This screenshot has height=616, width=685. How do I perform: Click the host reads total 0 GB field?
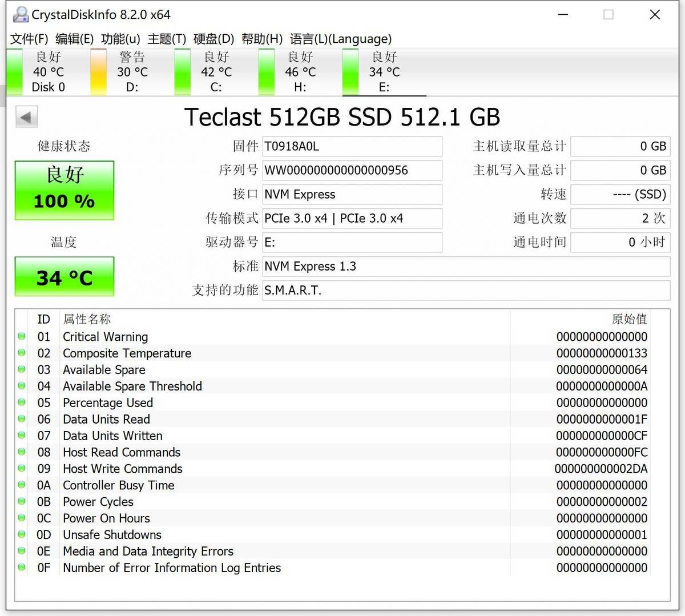point(620,146)
